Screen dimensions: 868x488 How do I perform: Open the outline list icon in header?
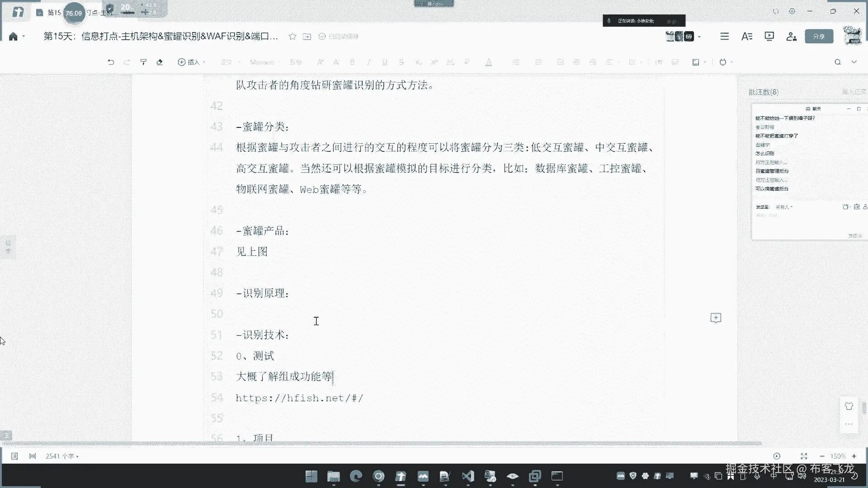point(724,37)
